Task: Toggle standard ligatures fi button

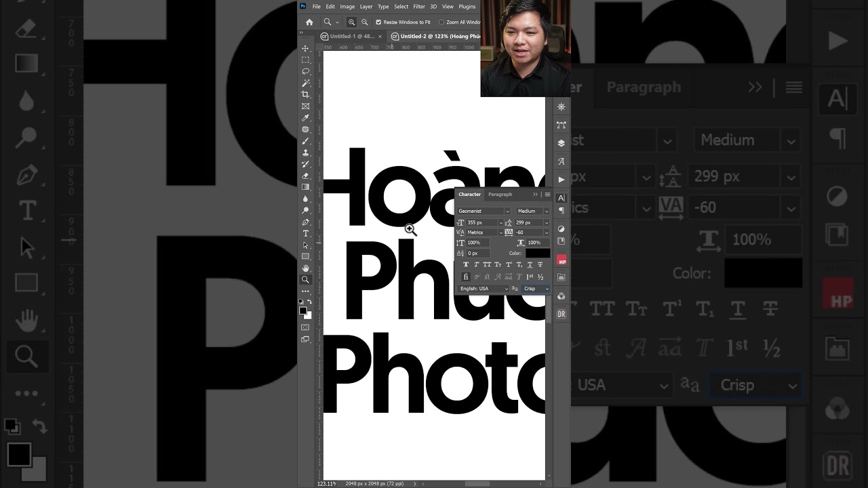Action: pyautogui.click(x=466, y=277)
